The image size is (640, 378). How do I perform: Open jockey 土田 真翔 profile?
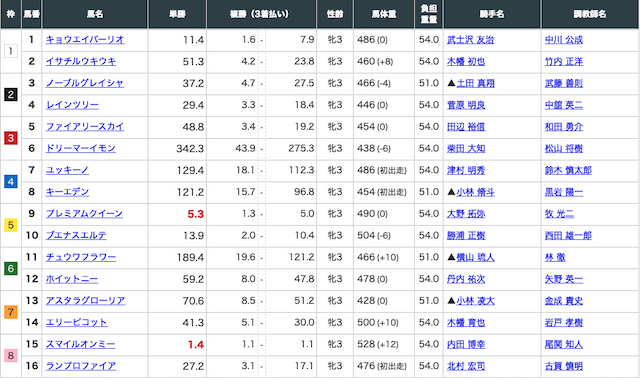[x=476, y=83]
